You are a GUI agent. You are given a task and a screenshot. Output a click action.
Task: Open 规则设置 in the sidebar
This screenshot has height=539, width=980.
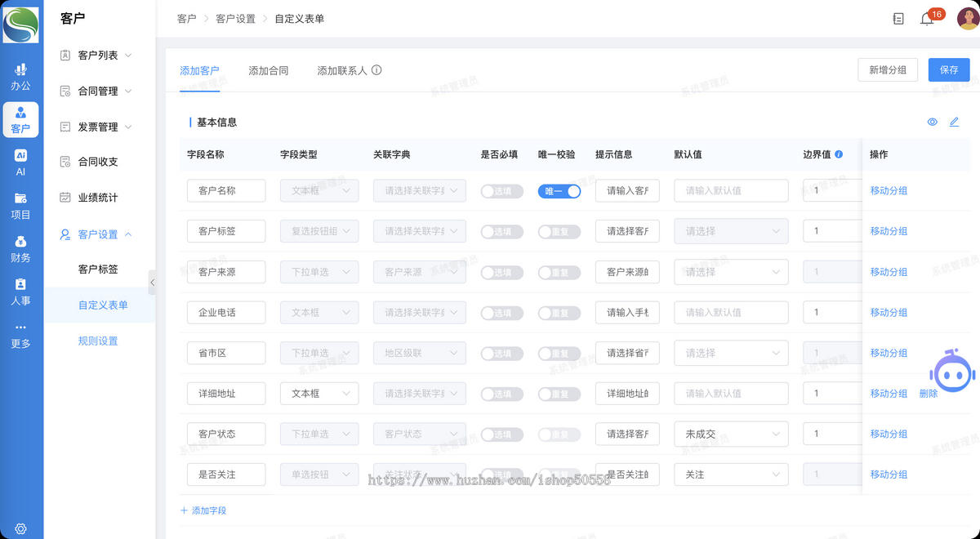(x=98, y=341)
